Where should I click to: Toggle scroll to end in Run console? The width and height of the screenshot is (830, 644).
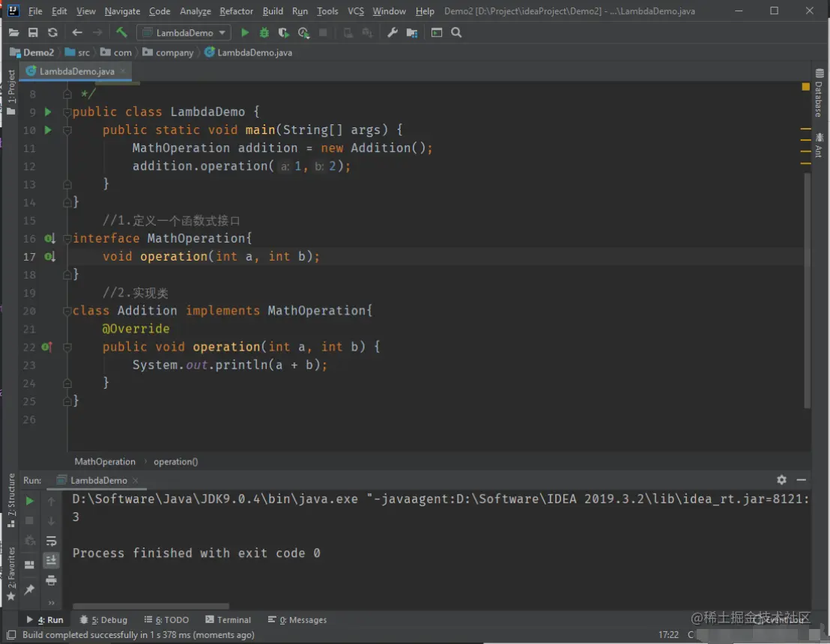pyautogui.click(x=51, y=560)
